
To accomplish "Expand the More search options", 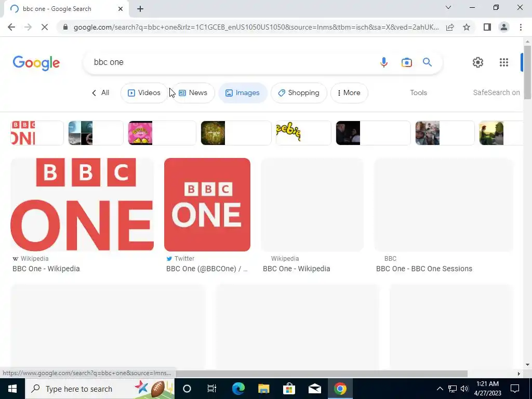I will (349, 93).
